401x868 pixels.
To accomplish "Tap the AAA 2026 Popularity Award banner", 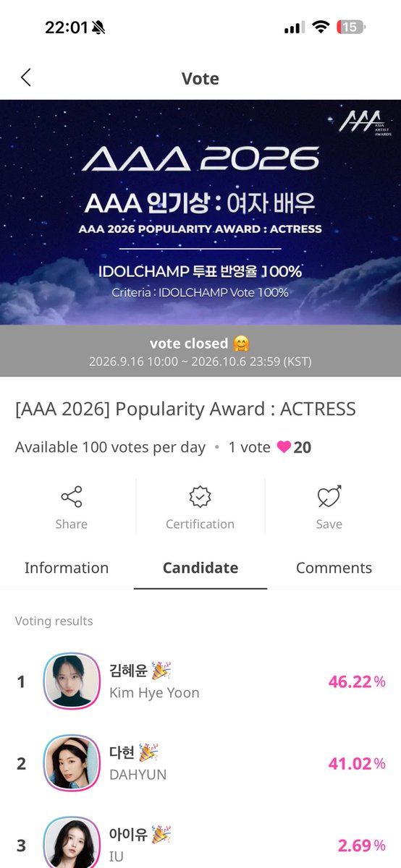I will pyautogui.click(x=200, y=212).
